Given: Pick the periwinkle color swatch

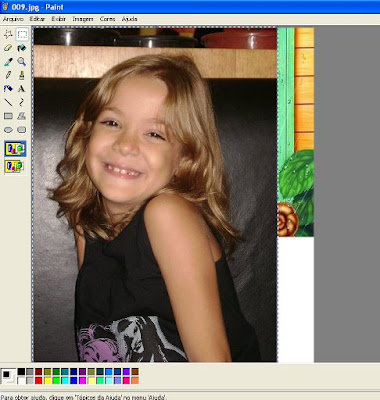Looking at the screenshot, I should click(x=117, y=380).
